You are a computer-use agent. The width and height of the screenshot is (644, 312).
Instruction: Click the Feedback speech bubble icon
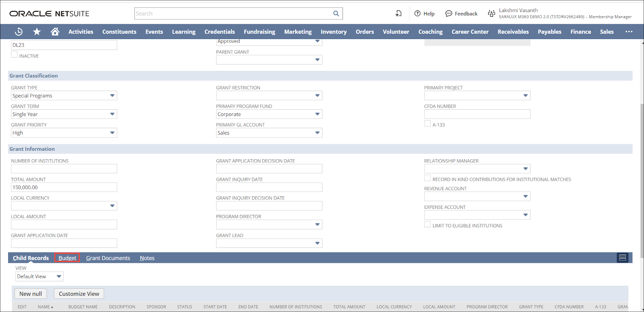point(448,13)
